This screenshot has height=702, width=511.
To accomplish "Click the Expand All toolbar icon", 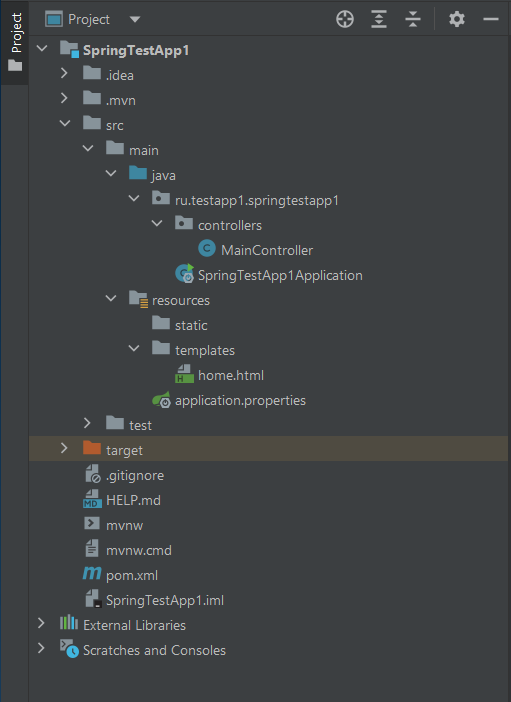I will click(x=379, y=19).
